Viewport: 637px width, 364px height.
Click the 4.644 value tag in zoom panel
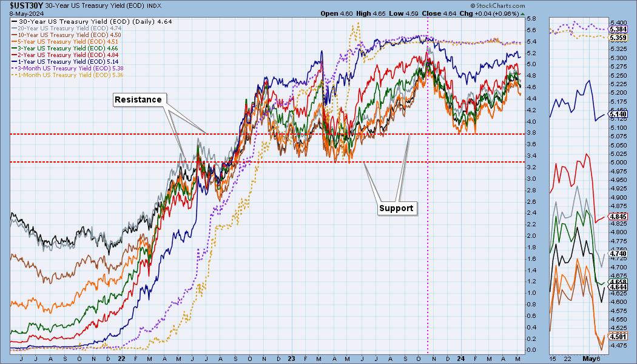[618, 287]
